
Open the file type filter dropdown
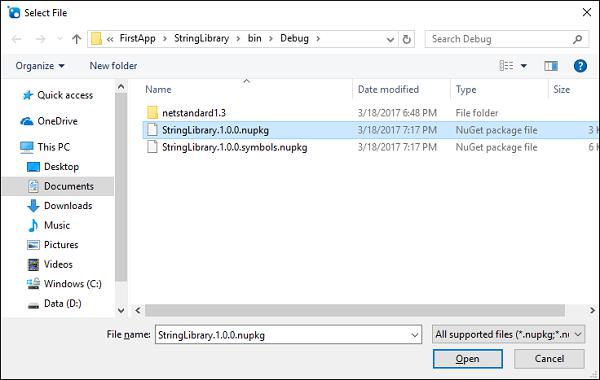tap(508, 335)
